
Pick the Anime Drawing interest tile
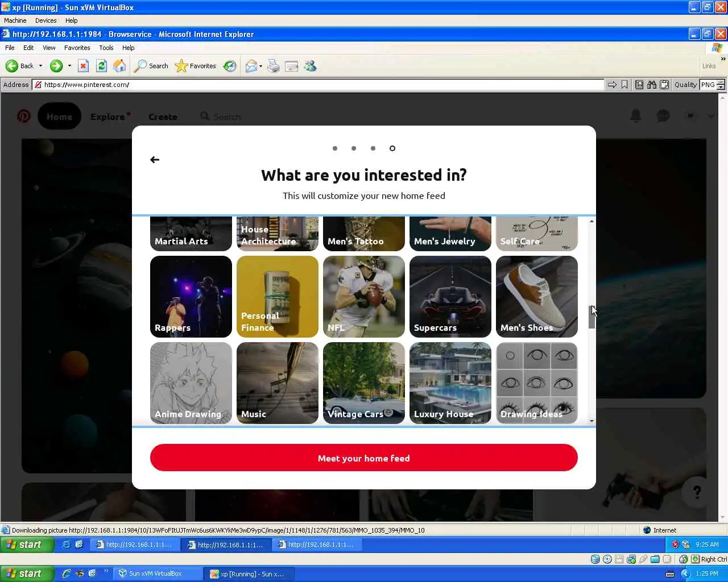pyautogui.click(x=191, y=383)
